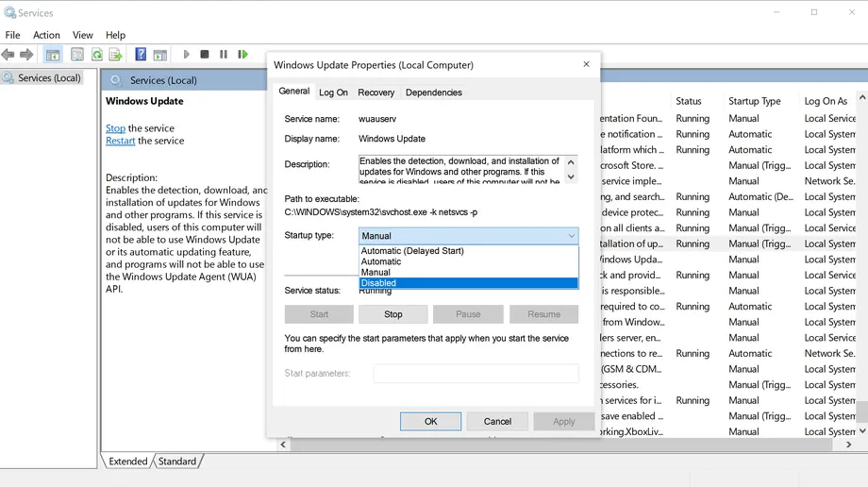Click the Start service button

pos(319,314)
